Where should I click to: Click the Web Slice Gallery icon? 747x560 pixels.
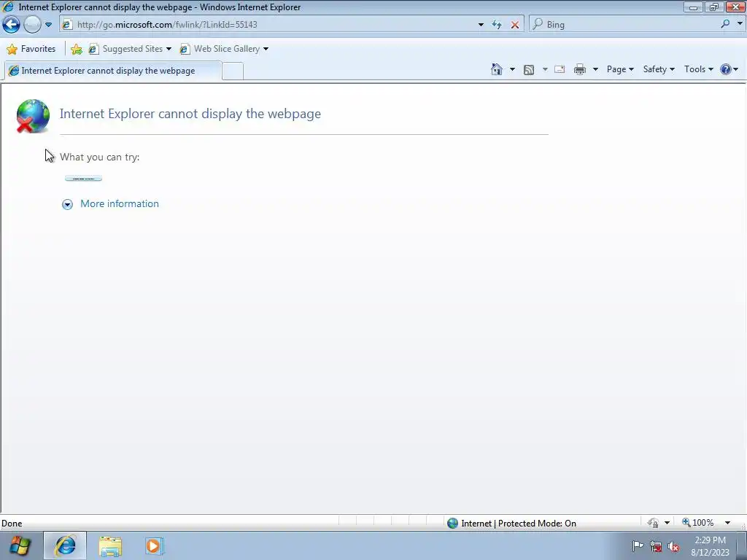click(x=185, y=49)
